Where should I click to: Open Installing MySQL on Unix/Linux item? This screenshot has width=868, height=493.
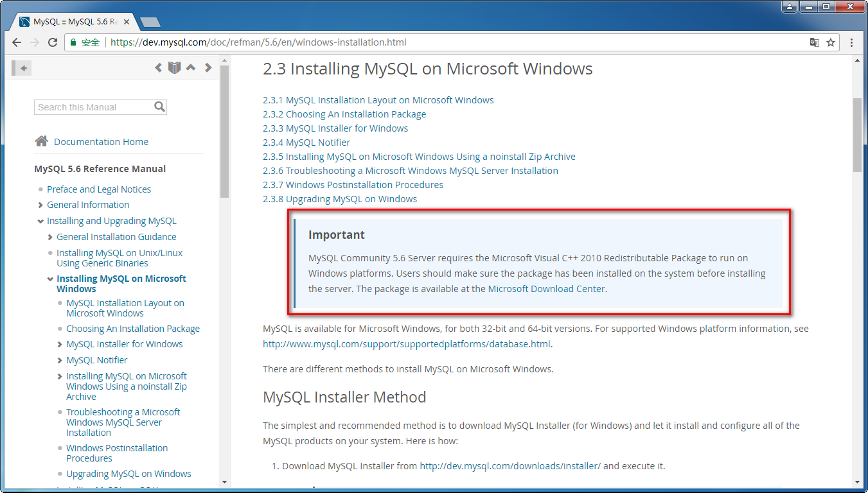pos(120,258)
